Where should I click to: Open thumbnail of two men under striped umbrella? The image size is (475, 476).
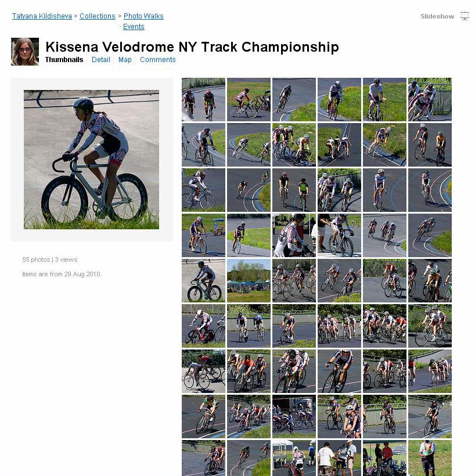click(x=384, y=458)
